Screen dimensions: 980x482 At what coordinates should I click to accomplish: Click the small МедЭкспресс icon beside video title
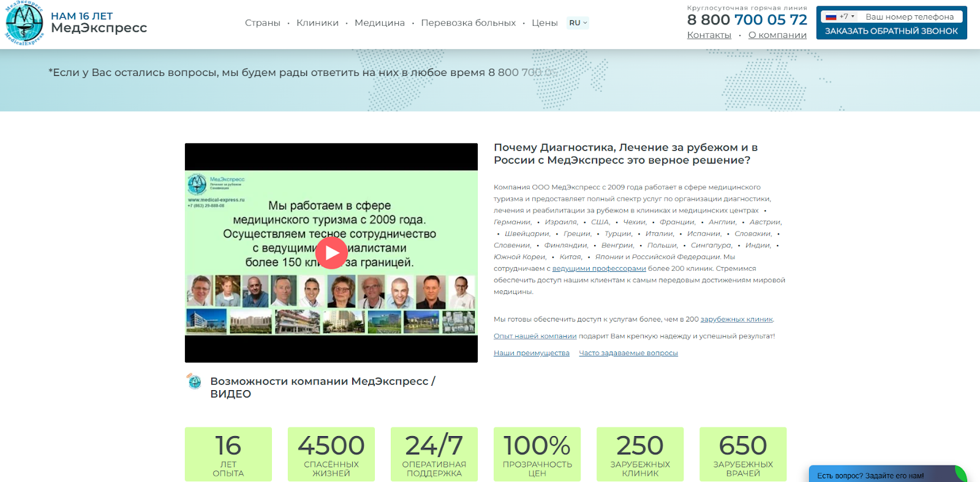pyautogui.click(x=194, y=382)
